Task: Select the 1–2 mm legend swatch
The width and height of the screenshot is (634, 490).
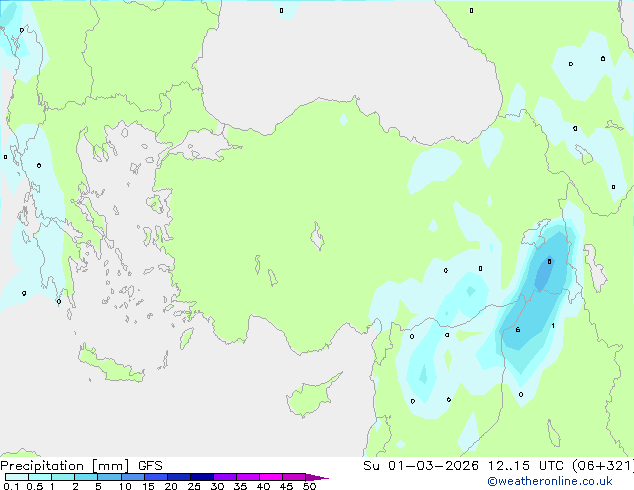Action: (63, 477)
